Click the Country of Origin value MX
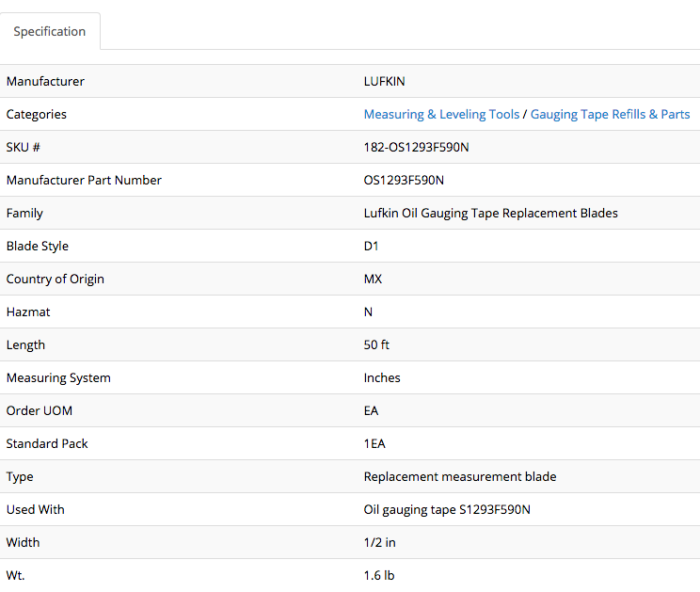 pyautogui.click(x=373, y=279)
